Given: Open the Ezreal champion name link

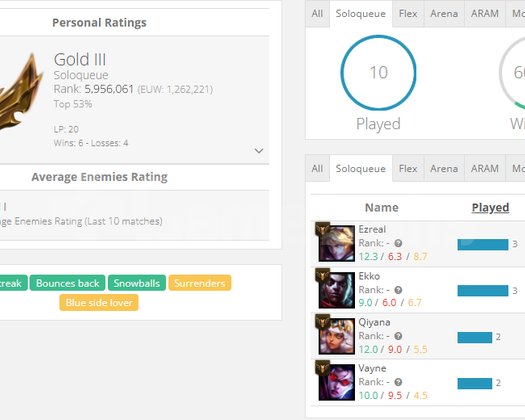Looking at the screenshot, I should click(372, 229).
